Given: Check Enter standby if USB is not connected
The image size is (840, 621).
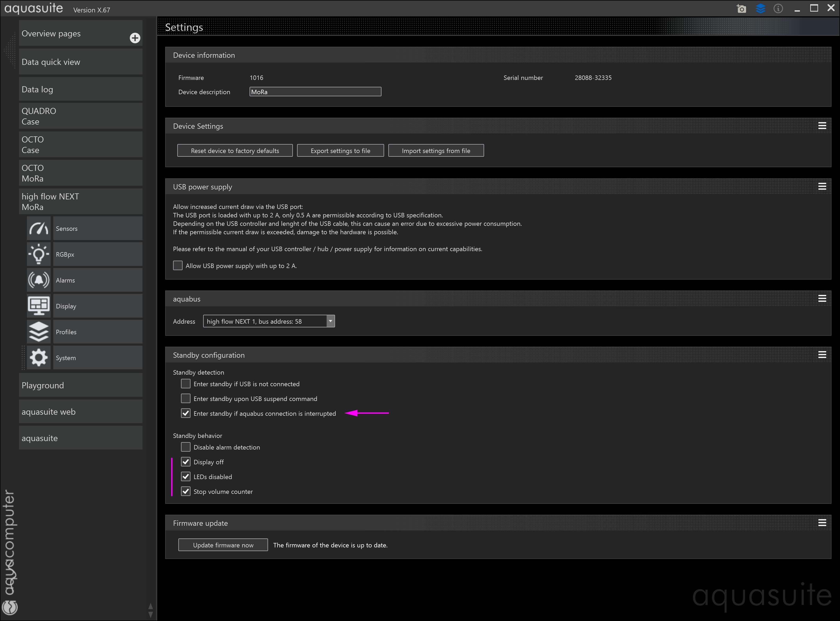Looking at the screenshot, I should point(186,384).
